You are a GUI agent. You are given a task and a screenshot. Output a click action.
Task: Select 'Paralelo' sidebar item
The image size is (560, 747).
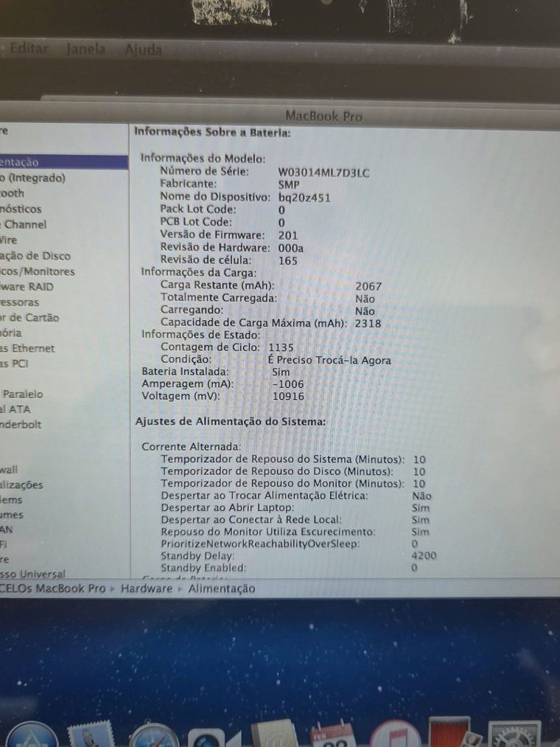(x=22, y=394)
